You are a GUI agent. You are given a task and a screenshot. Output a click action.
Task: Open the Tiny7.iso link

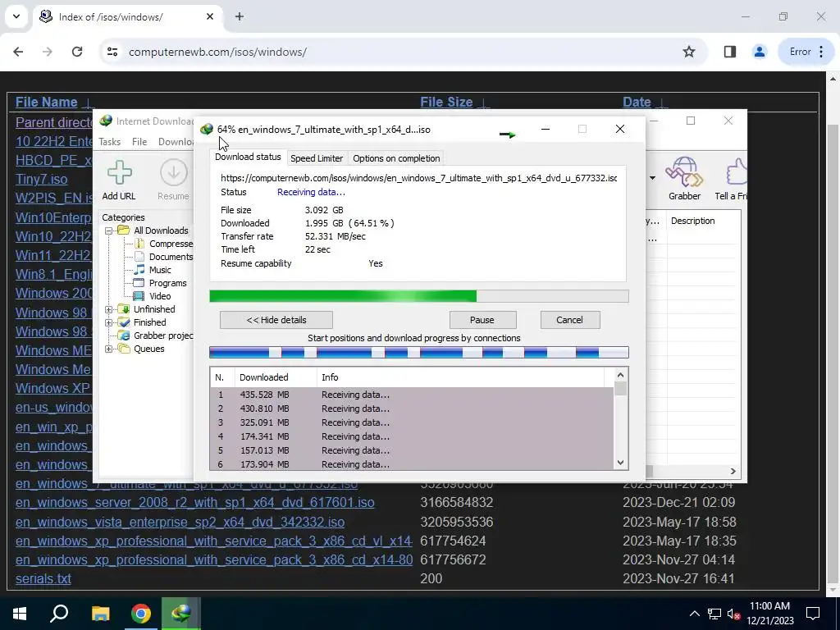coord(41,179)
